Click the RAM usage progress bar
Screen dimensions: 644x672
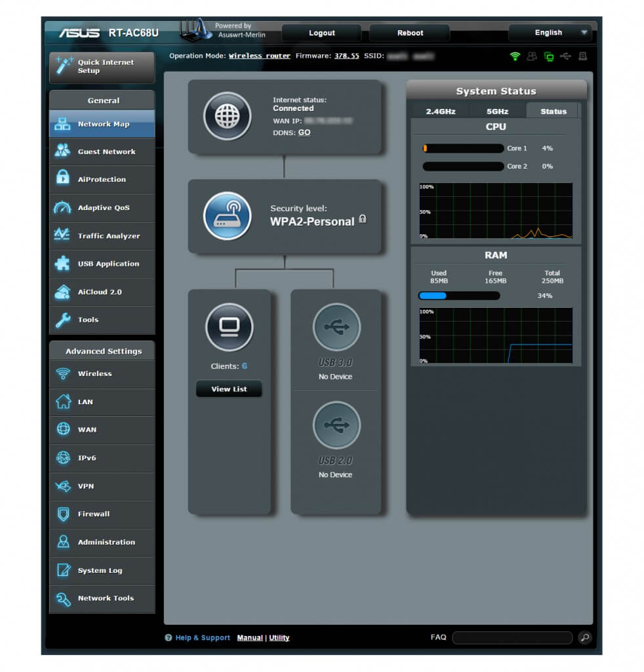coord(459,296)
